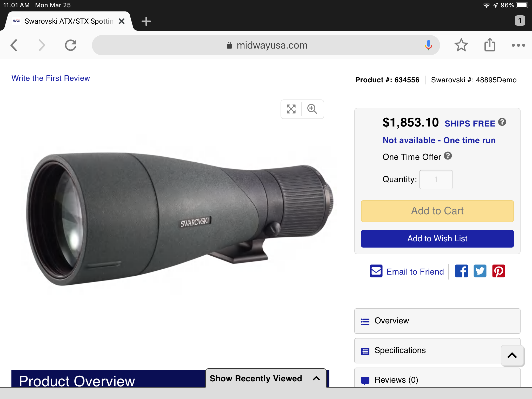
Task: Tap the microphone voice search icon
Action: pos(428,45)
